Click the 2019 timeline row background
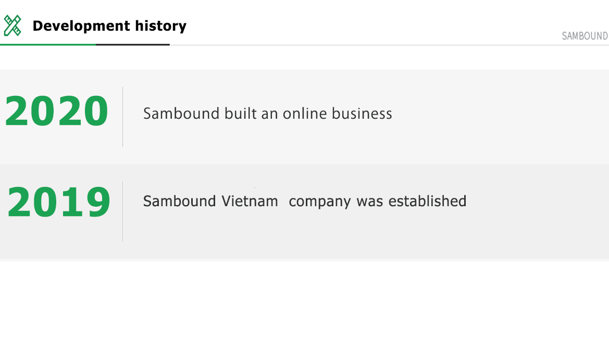Screen dimensions: 609x364 (x=304, y=211)
